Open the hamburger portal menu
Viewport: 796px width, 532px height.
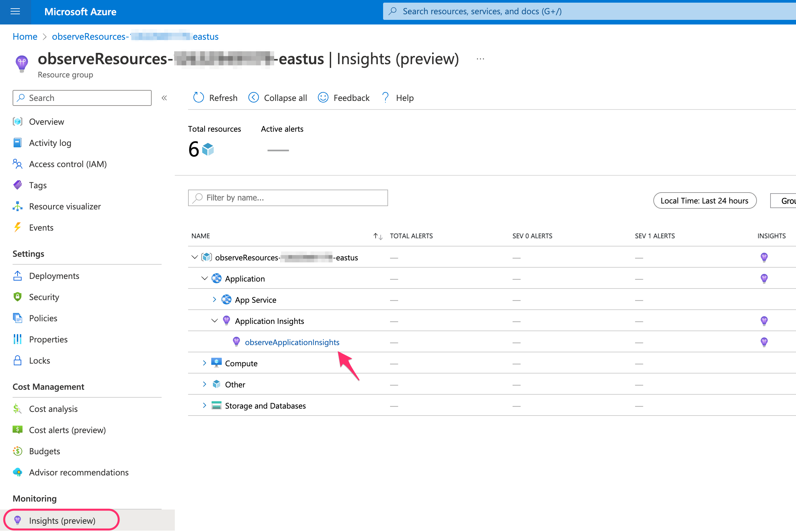click(15, 12)
